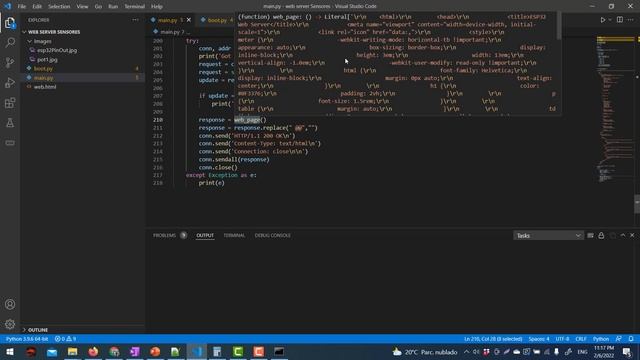
Task: Open File Explorer from the taskbar
Action: [x=73, y=352]
